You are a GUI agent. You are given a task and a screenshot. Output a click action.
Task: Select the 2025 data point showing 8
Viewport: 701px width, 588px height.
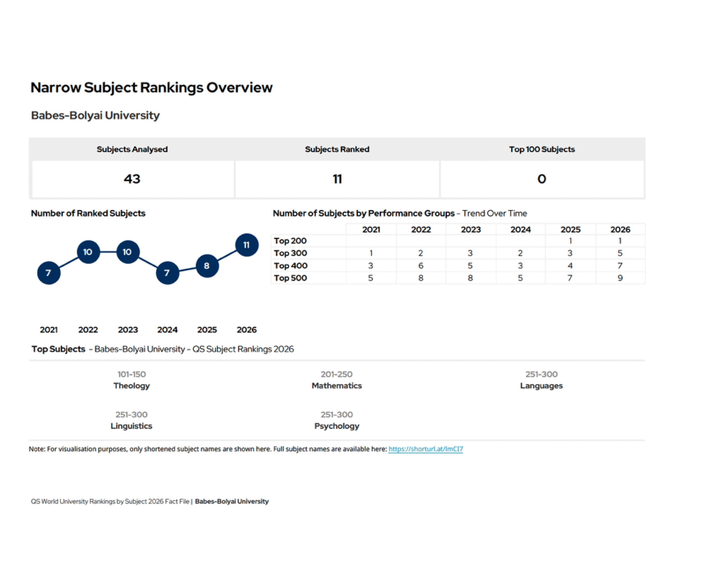(207, 266)
